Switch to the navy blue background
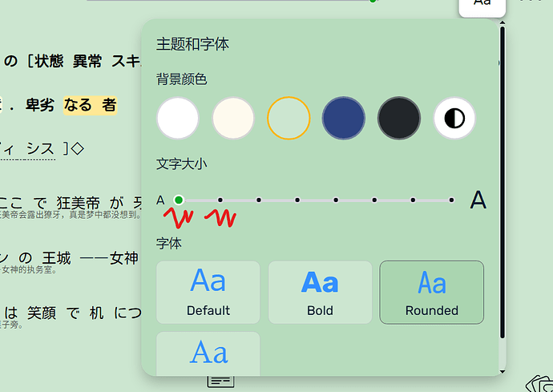This screenshot has height=392, width=553. [x=344, y=119]
